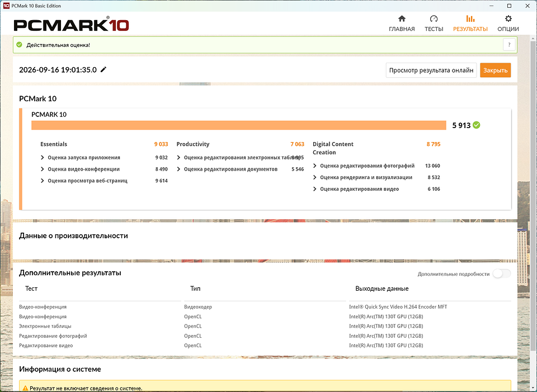The image size is (537, 392).
Task: Click the Видеокодер cell
Action: click(x=198, y=307)
